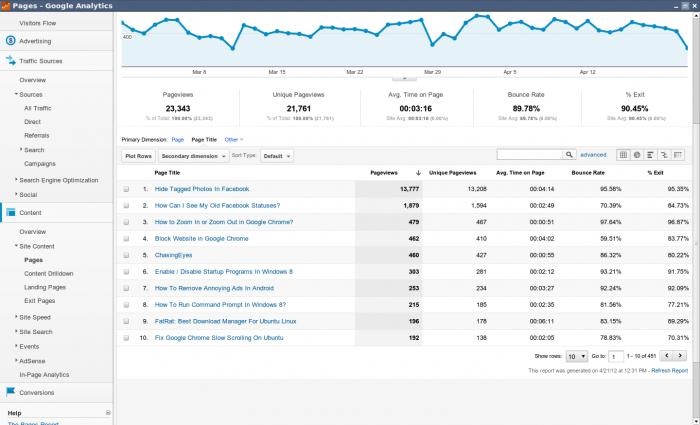Click the Content section icon
Image resolution: width=700 pixels, height=425 pixels.
click(11, 212)
